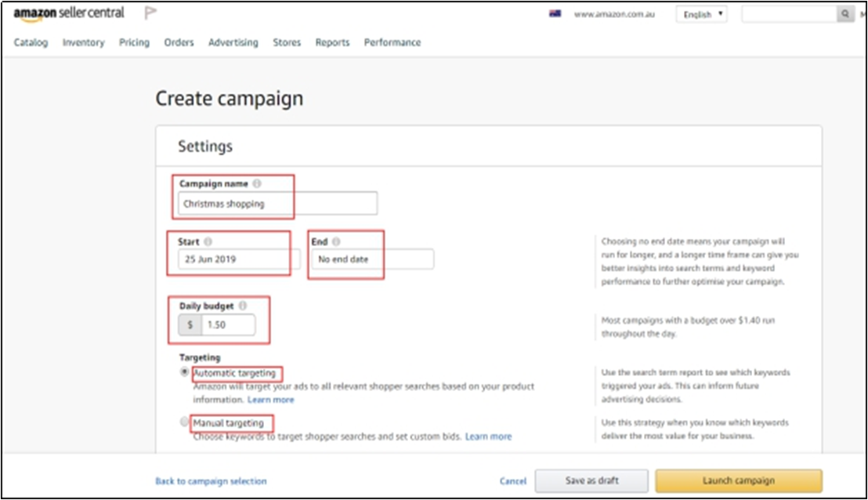This screenshot has width=868, height=500.
Task: Select Automatic targeting radio button
Action: [x=185, y=372]
